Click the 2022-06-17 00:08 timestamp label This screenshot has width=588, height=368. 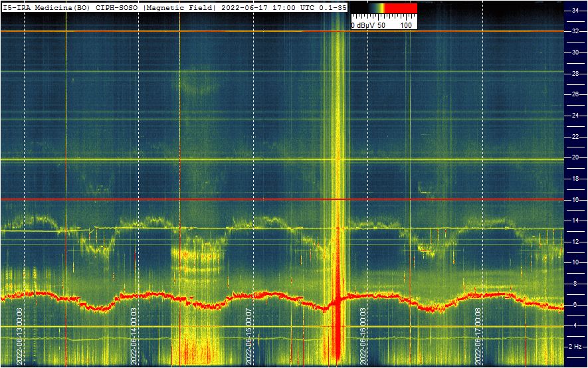tap(478, 335)
